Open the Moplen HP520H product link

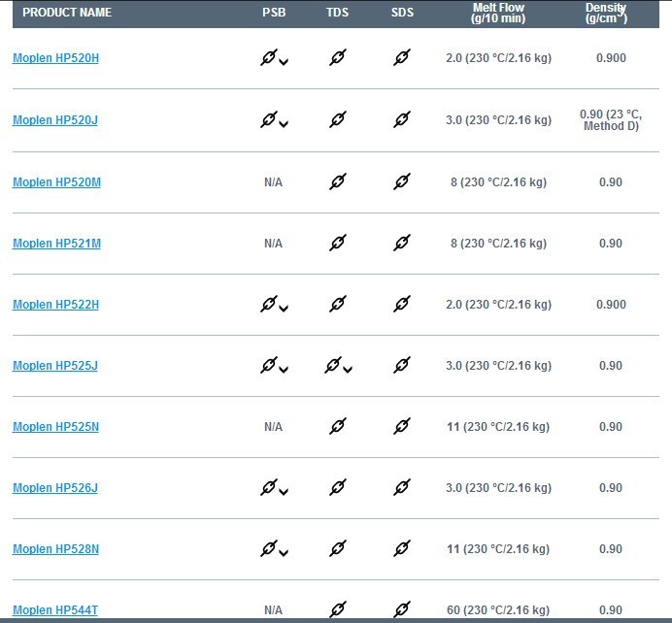point(55,58)
